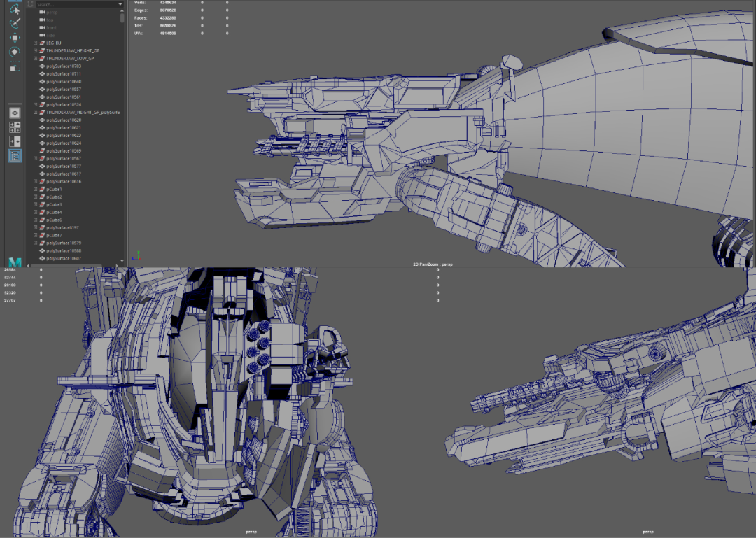The height and width of the screenshot is (538, 756).
Task: Click the UVs count in the HUD
Action: click(x=168, y=34)
